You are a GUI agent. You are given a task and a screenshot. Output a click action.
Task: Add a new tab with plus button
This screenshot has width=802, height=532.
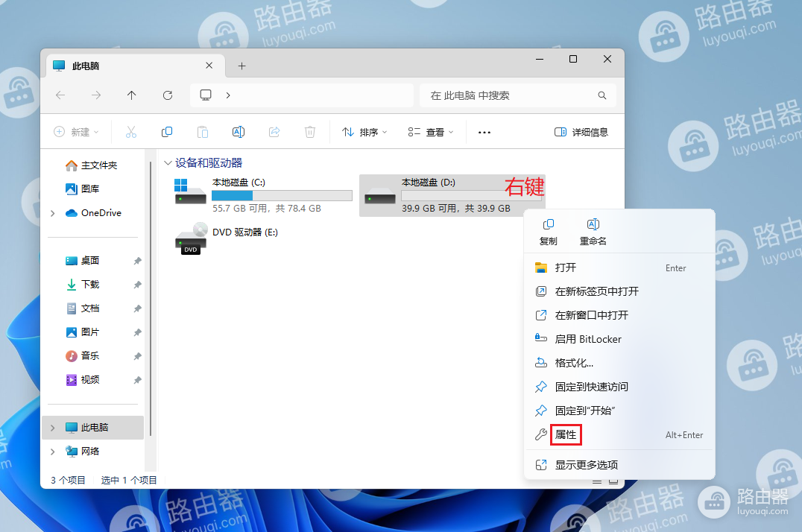242,66
